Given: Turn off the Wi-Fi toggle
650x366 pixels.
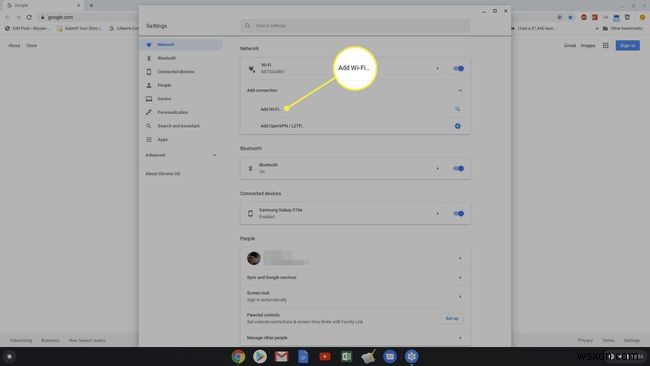Looking at the screenshot, I should pos(458,69).
